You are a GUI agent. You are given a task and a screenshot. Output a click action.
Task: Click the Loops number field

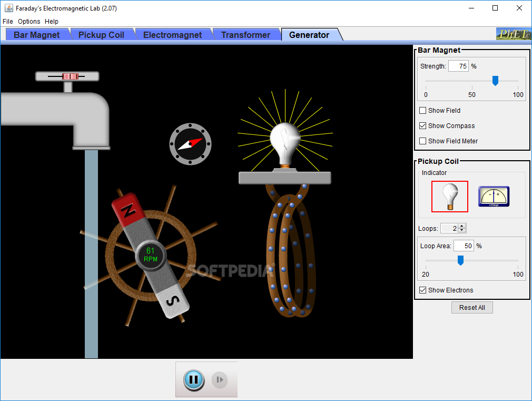(x=449, y=229)
